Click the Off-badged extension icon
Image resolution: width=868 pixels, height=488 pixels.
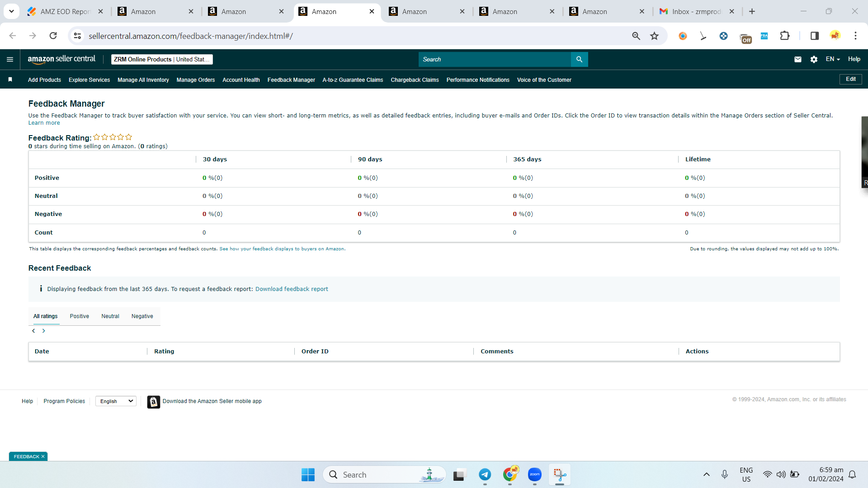point(745,38)
